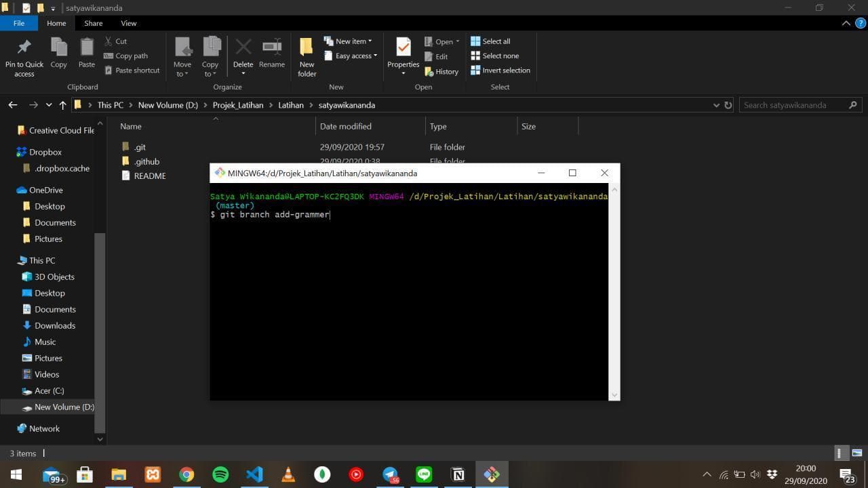Image resolution: width=868 pixels, height=488 pixels.
Task: Click the Search satyawikananda input box
Action: 792,105
